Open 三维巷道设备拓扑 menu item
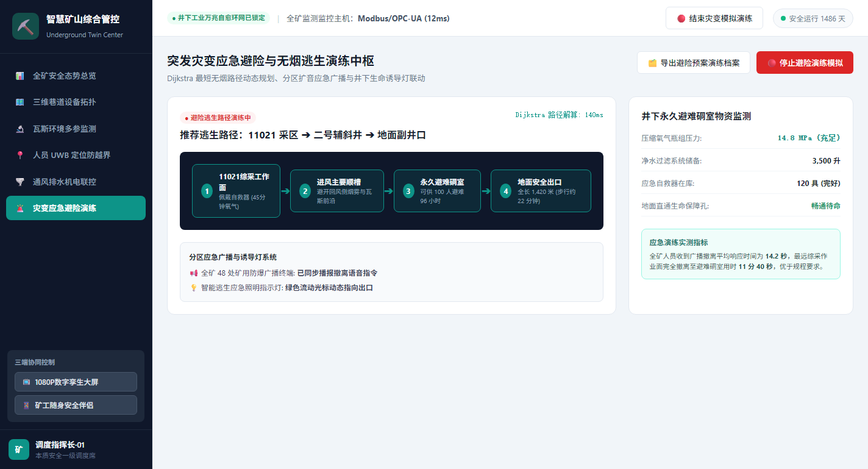The width and height of the screenshot is (868, 469). tap(76, 102)
